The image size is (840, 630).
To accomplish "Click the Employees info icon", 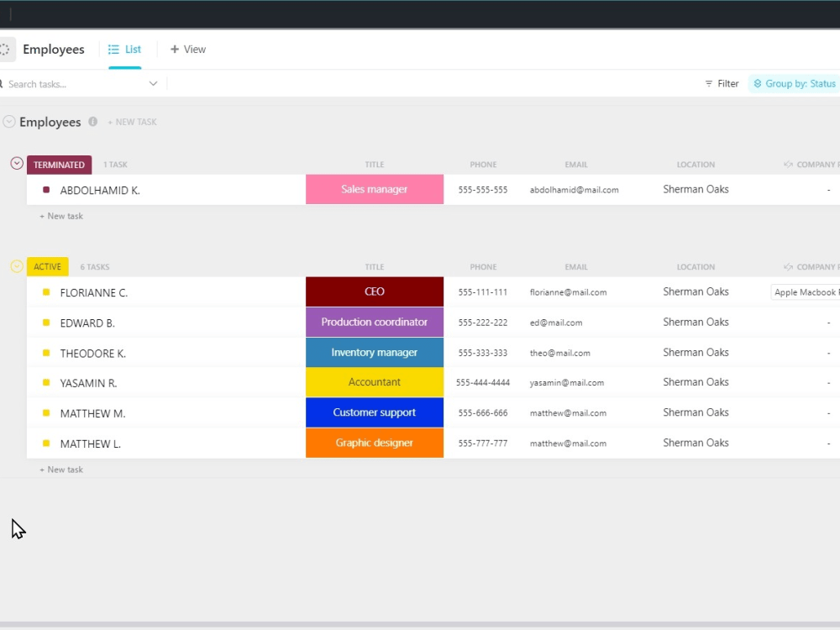I will point(92,122).
